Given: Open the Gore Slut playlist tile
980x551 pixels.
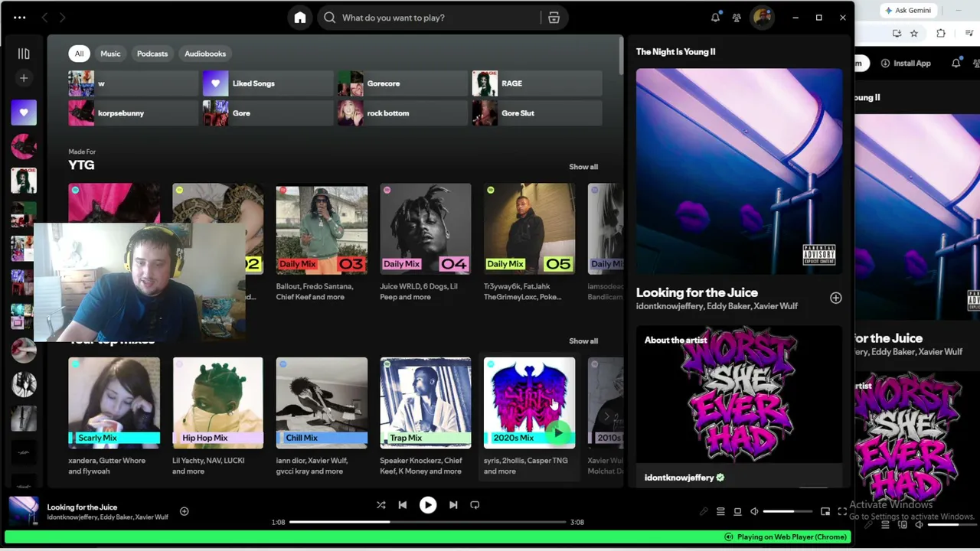Looking at the screenshot, I should click(537, 113).
